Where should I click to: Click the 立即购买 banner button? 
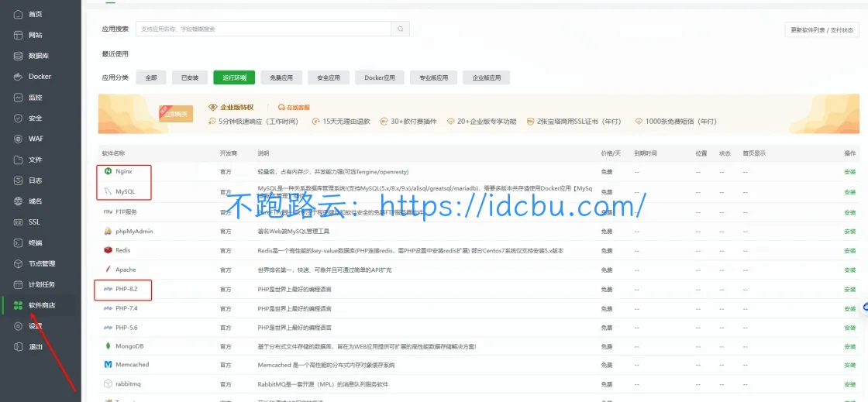(176, 113)
